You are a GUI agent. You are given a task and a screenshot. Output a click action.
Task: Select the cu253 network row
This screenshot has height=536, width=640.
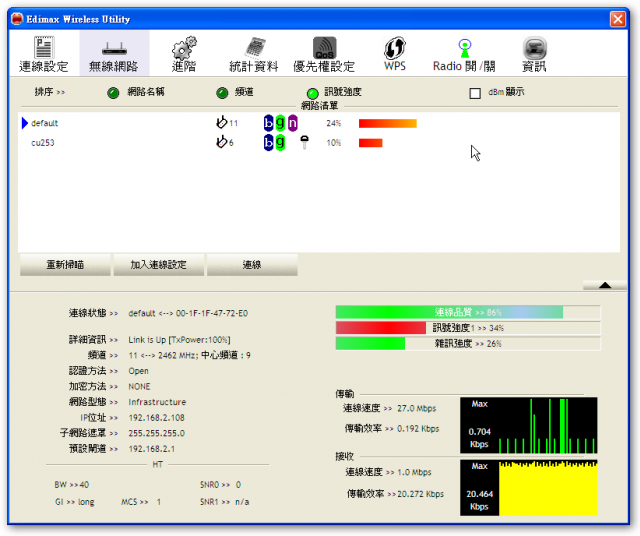click(318, 142)
